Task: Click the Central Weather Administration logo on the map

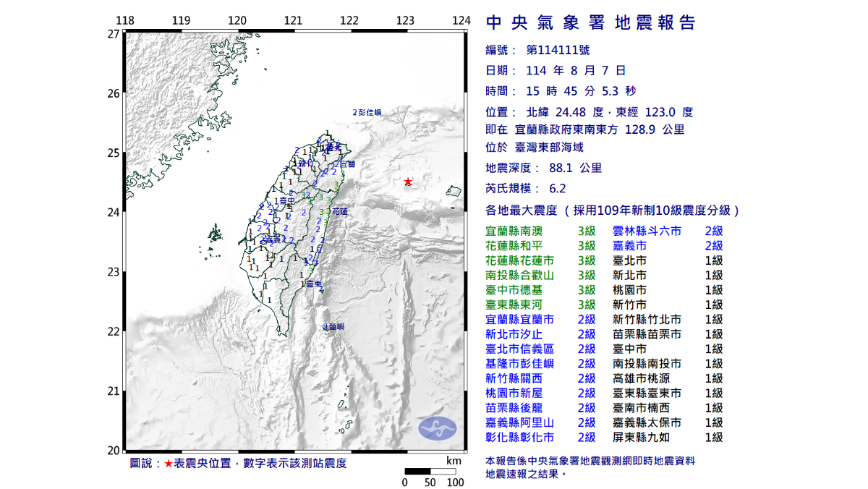Action: [x=438, y=429]
